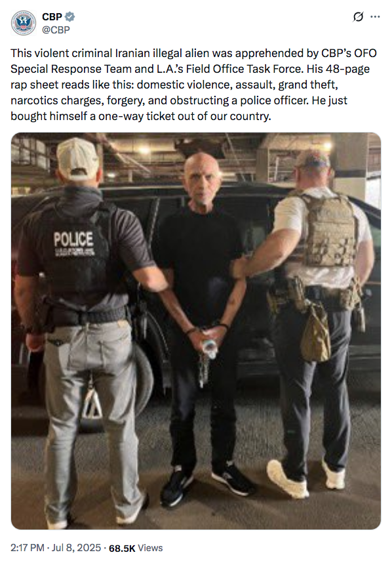This screenshot has height=563, width=392.
Task: Open the attached arrest photo
Action: [x=196, y=331]
